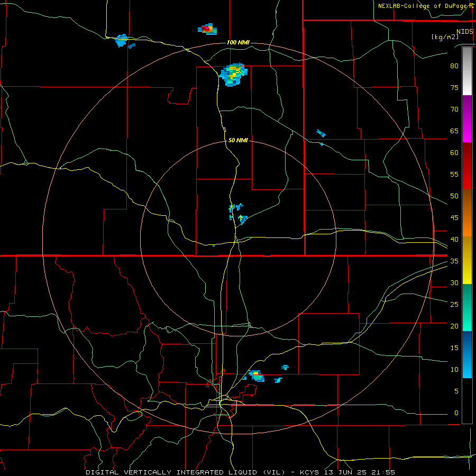Click the 25 value on the color scale
This screenshot has width=476, height=476.
click(x=454, y=304)
